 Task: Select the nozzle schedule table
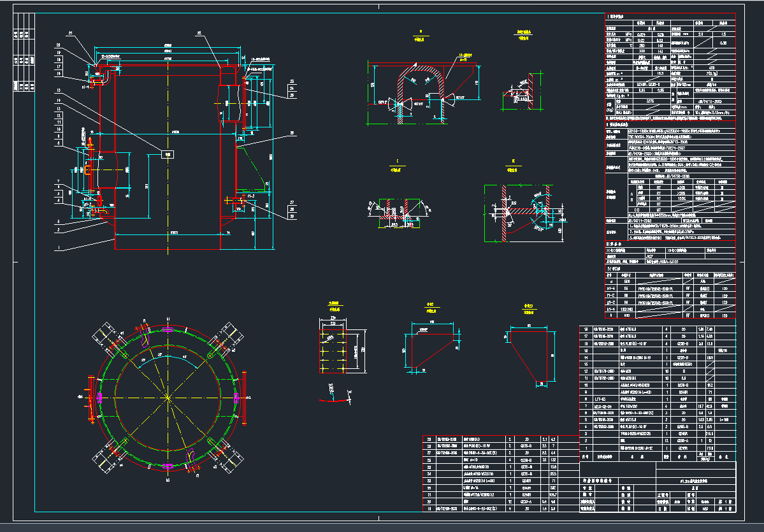(x=669, y=294)
